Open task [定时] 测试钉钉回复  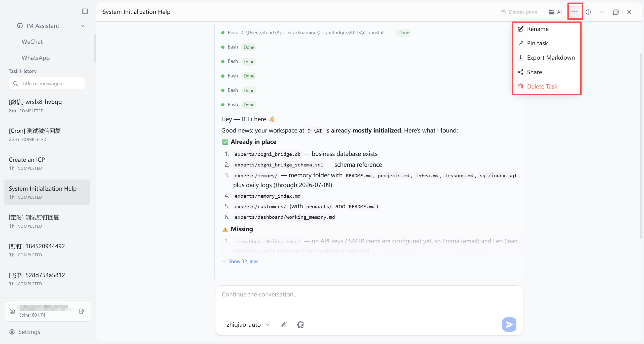47,221
